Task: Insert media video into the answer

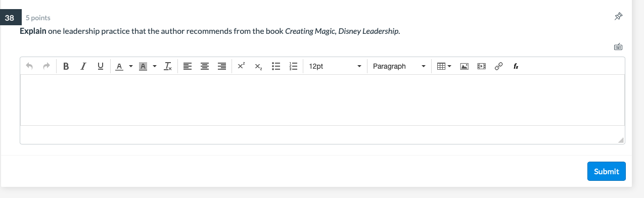Action: tap(482, 66)
